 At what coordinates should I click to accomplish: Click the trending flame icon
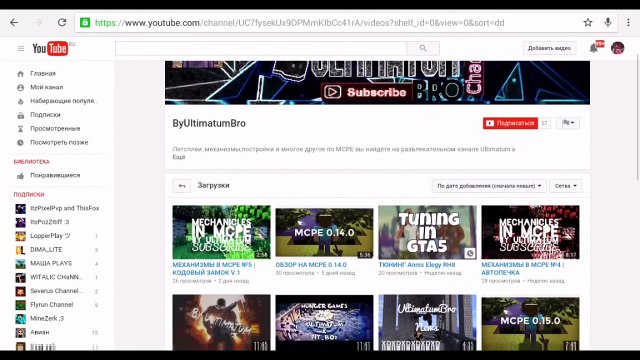tap(20, 101)
